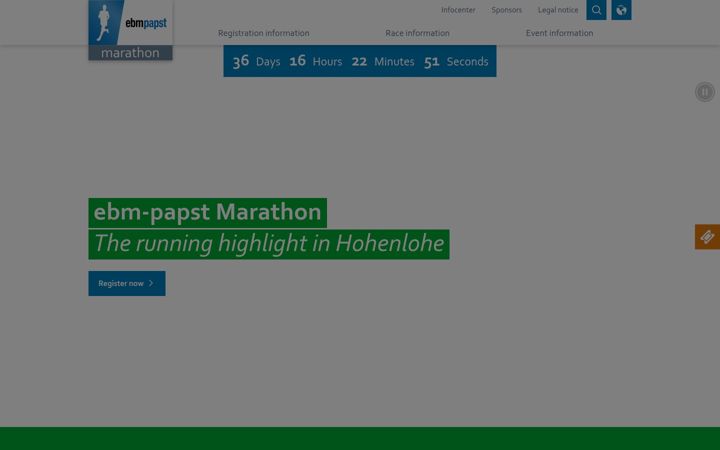Open the search icon button
The image size is (720, 450).
[x=596, y=10]
